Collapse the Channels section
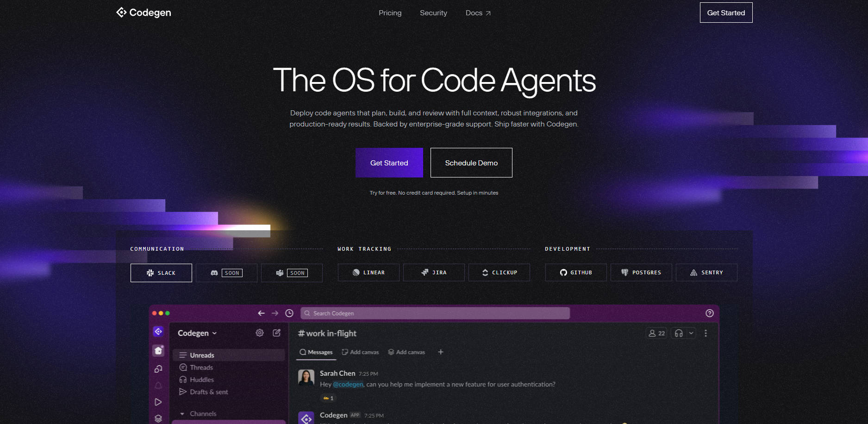 [x=182, y=414]
